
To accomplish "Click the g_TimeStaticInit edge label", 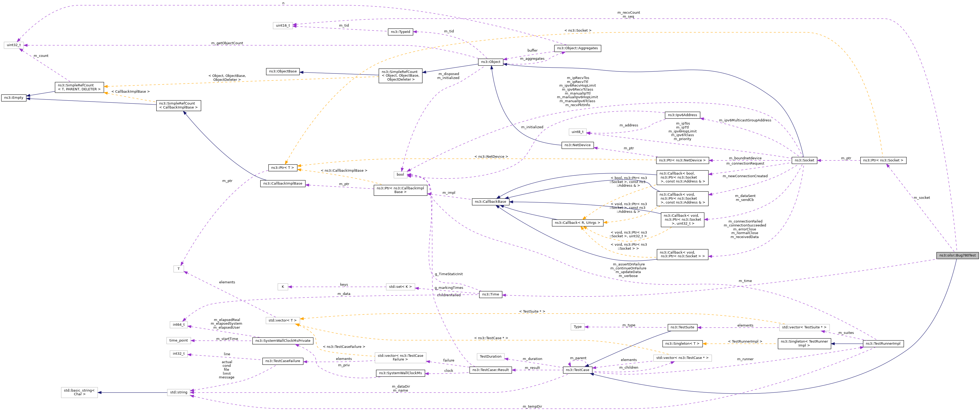I will tap(449, 274).
